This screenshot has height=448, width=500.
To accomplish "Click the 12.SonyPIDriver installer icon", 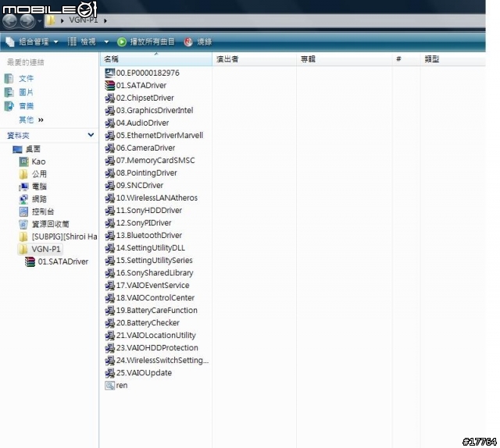I will (x=109, y=223).
